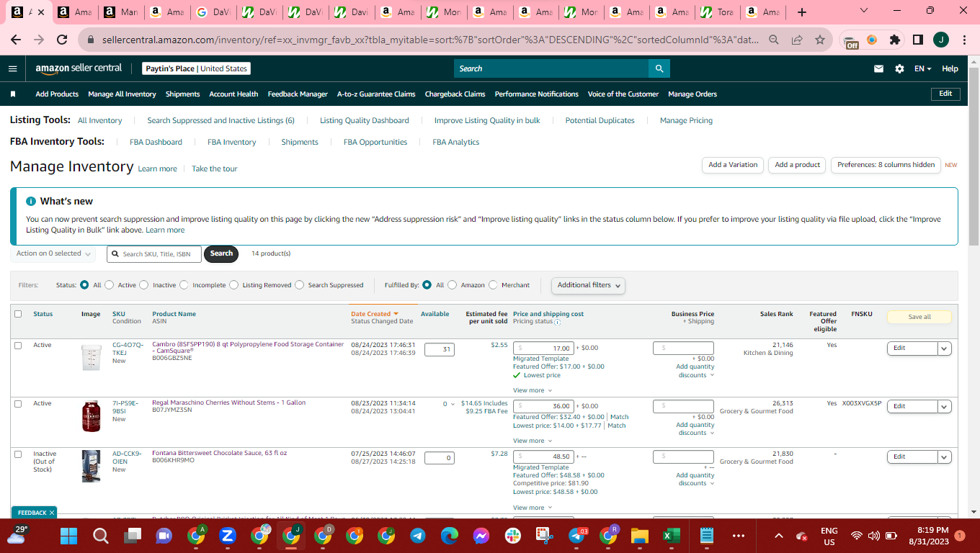Open the Action on 0 selected dropdown
The width and height of the screenshot is (980, 553).
point(53,253)
